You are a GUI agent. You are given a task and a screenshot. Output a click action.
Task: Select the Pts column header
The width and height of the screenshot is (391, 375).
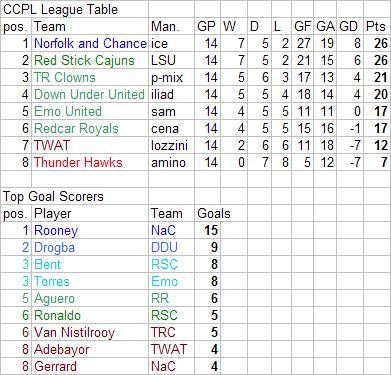(377, 26)
